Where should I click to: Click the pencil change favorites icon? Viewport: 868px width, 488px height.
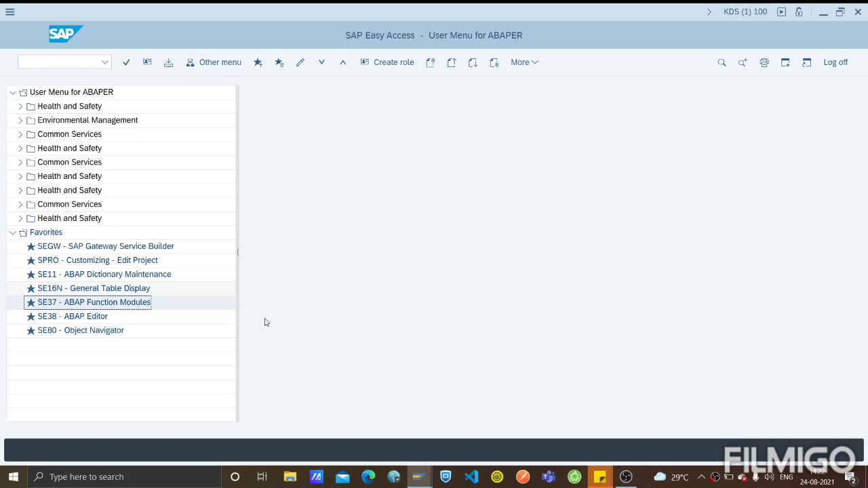pyautogui.click(x=300, y=62)
